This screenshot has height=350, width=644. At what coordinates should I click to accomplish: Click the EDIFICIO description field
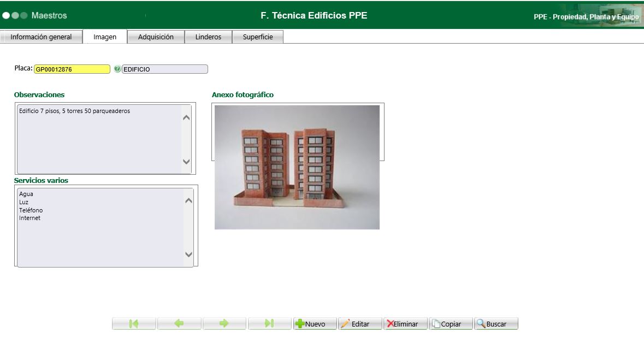click(165, 69)
